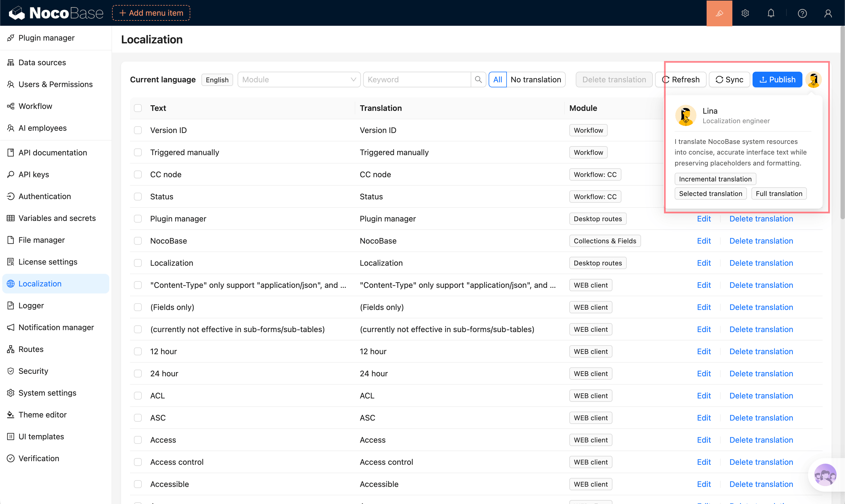Click Edit for Accessible row
Screen dimensions: 845x504
pyautogui.click(x=704, y=484)
